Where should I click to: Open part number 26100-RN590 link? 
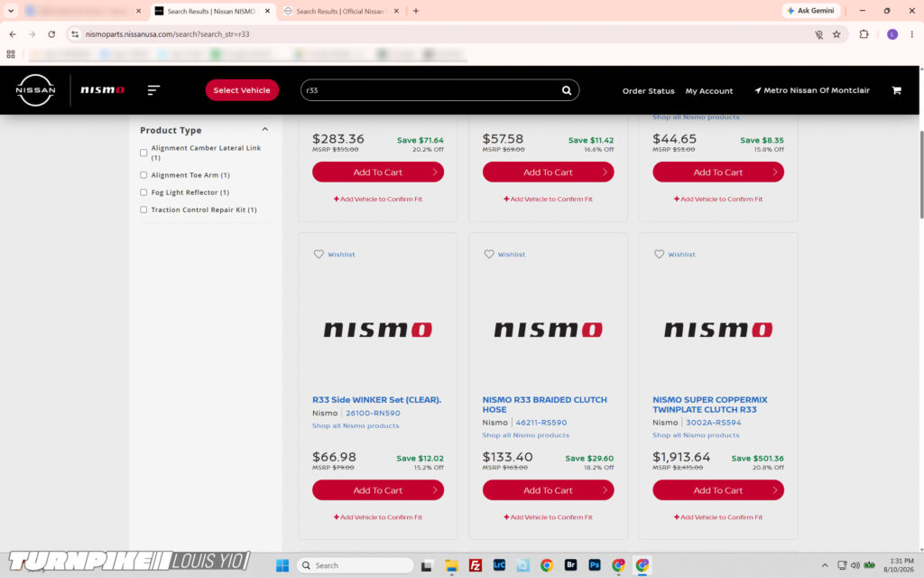tap(373, 413)
